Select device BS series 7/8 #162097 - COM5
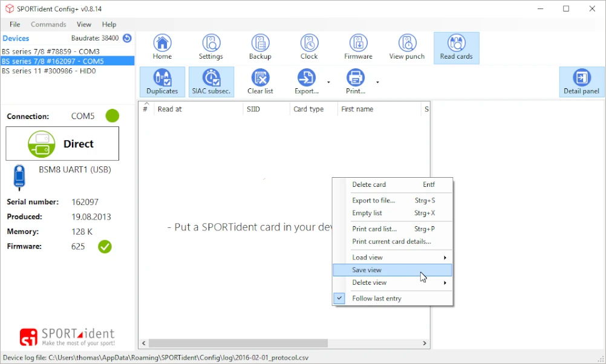This screenshot has width=606, height=364. 67,61
